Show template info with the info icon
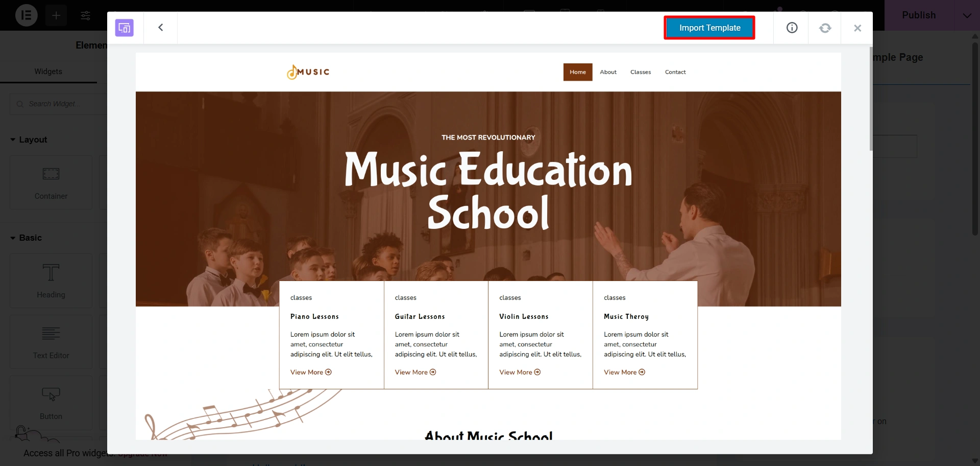The width and height of the screenshot is (980, 466). (x=792, y=28)
